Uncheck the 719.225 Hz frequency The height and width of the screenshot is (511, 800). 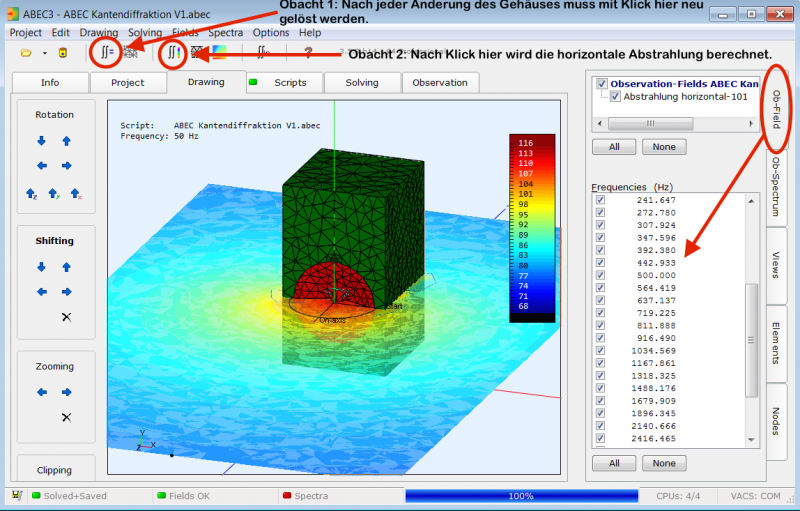click(601, 313)
